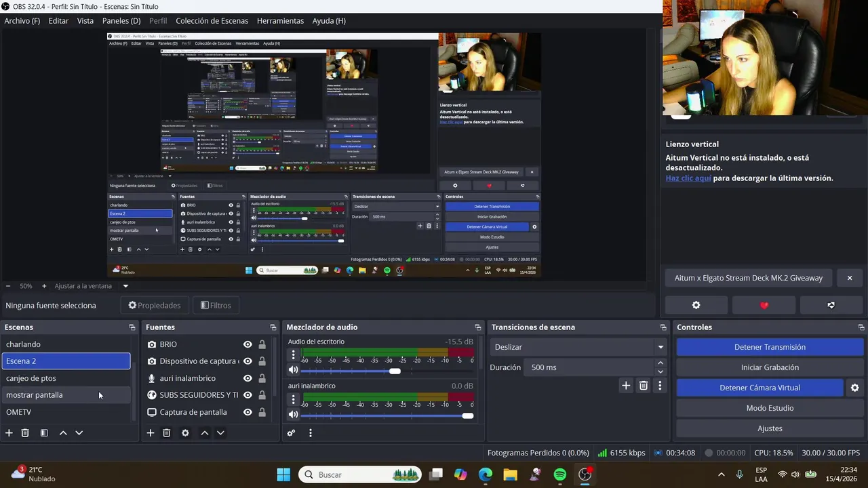The height and width of the screenshot is (488, 868).
Task: Click the Aitum share icon button
Action: click(831, 305)
